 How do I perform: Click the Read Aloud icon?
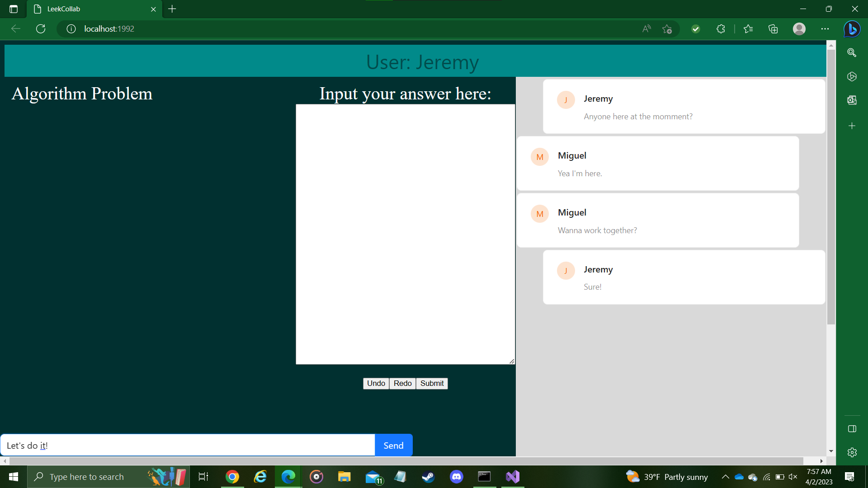tap(646, 29)
